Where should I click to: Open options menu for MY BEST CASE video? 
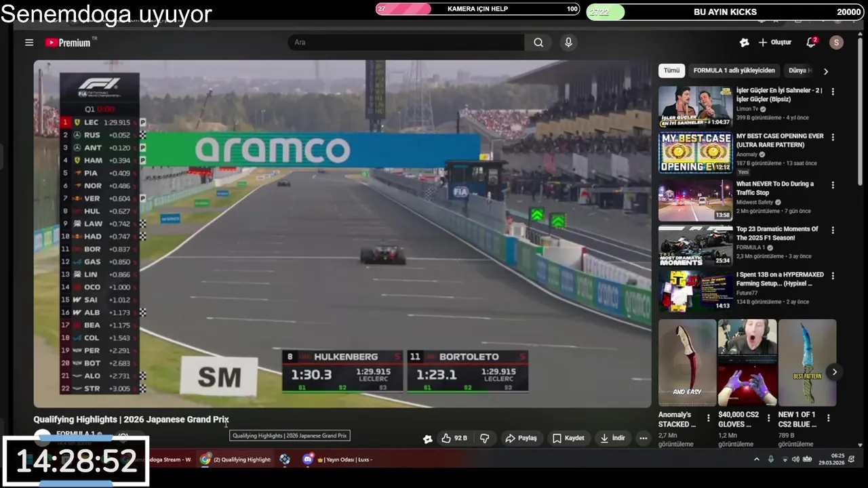click(833, 137)
